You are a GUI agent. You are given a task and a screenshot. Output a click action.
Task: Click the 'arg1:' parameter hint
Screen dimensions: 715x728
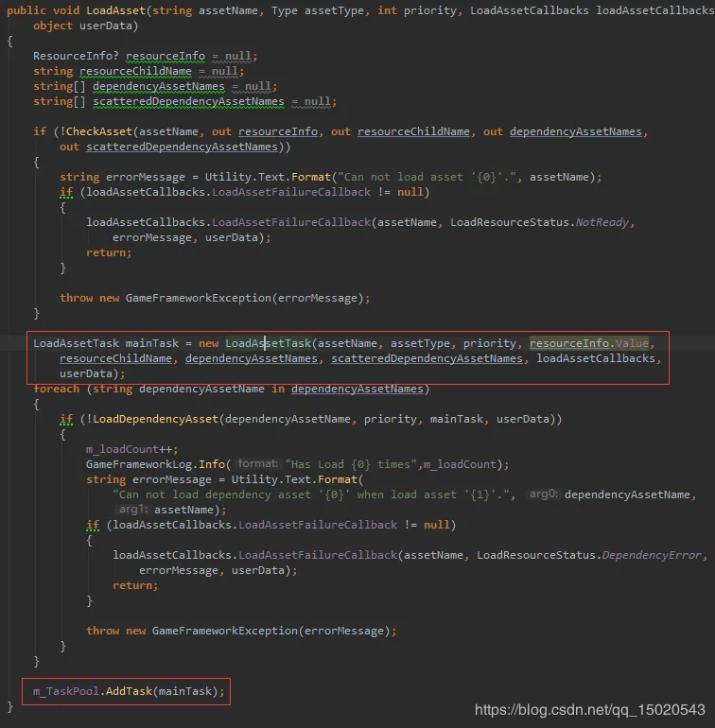133,509
